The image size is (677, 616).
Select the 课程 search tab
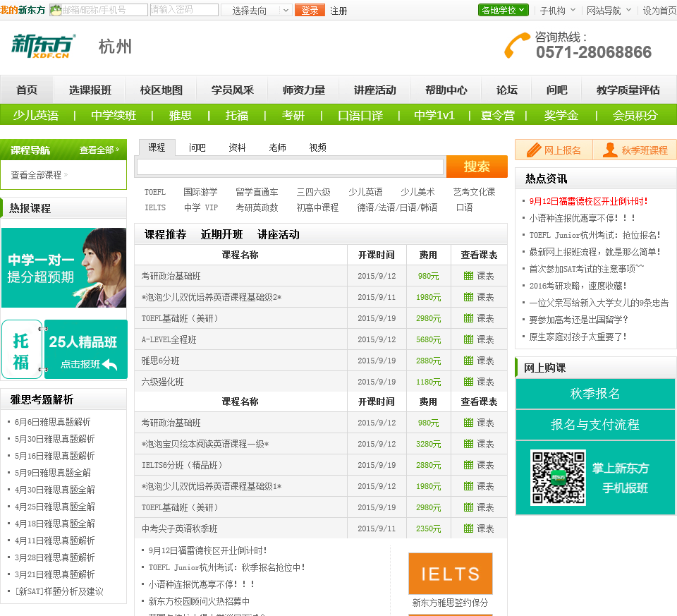[x=157, y=147]
